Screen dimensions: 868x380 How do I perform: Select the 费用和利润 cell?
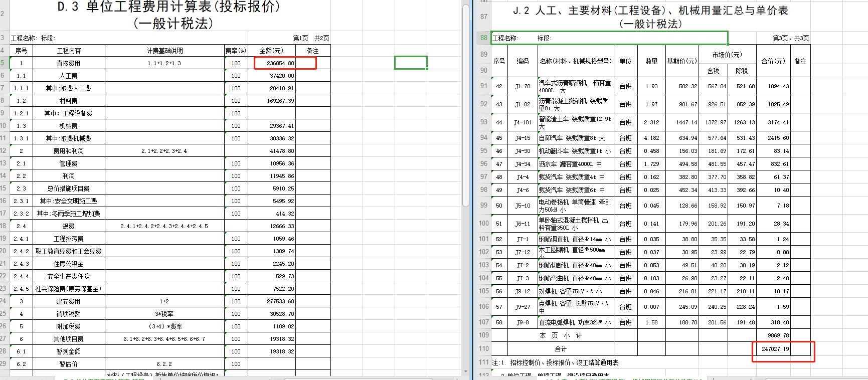(69, 151)
